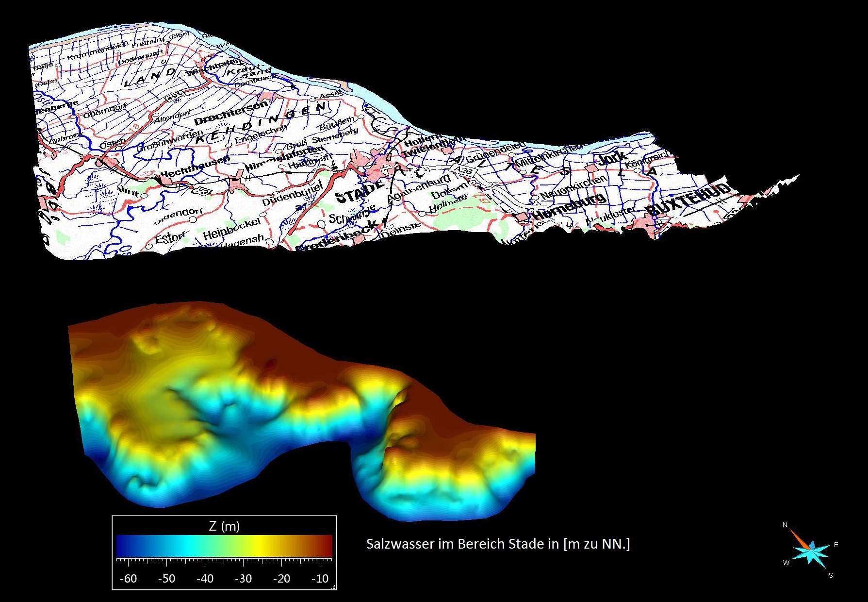Click the STADE label on the map

coord(359,193)
